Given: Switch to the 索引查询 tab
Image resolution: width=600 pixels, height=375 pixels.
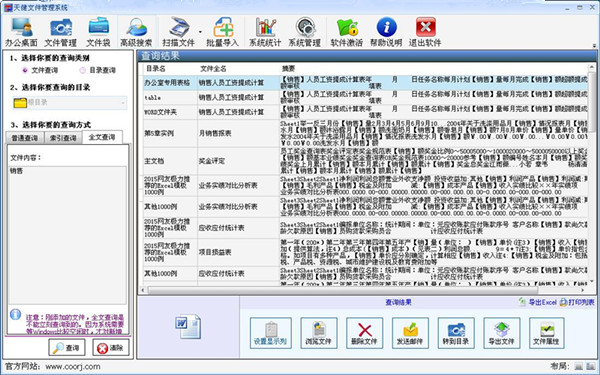Looking at the screenshot, I should pyautogui.click(x=63, y=138).
